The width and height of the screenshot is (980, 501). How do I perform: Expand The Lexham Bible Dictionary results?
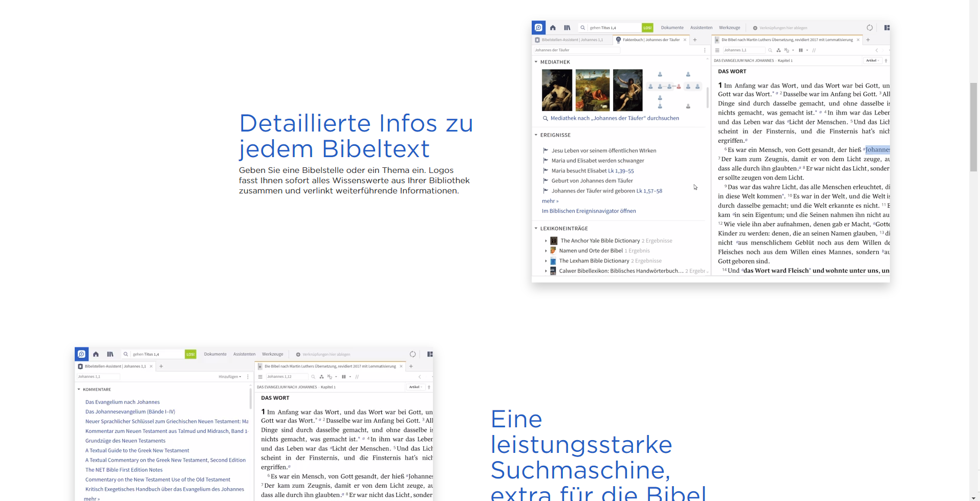tap(546, 261)
